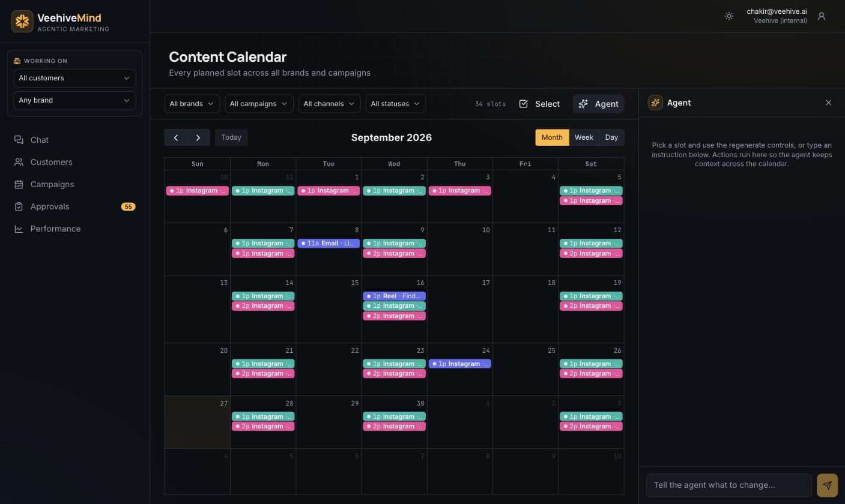Open the 2p Instagram slot on September 14
Viewport: 845px width, 504px height.
point(263,306)
